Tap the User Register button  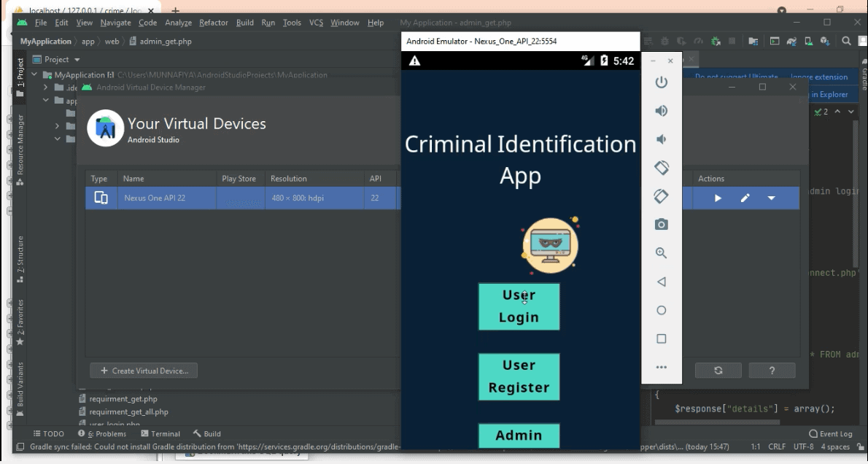519,376
